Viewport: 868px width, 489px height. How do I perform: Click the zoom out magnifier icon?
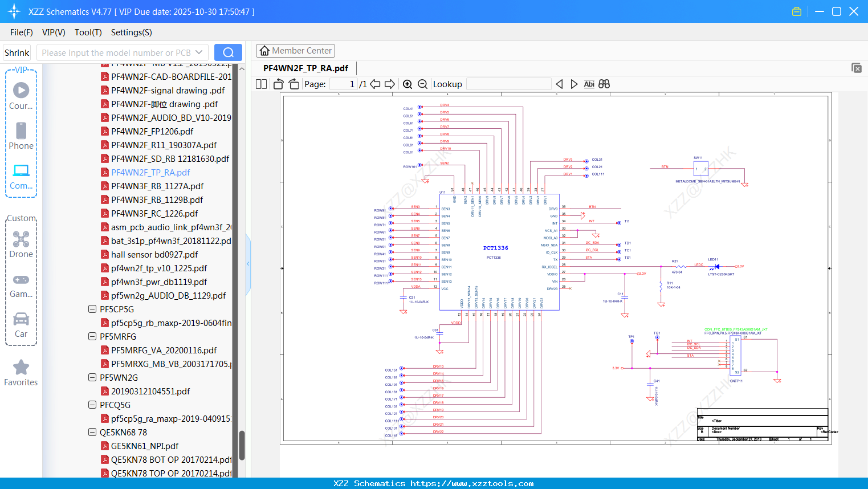pyautogui.click(x=422, y=84)
